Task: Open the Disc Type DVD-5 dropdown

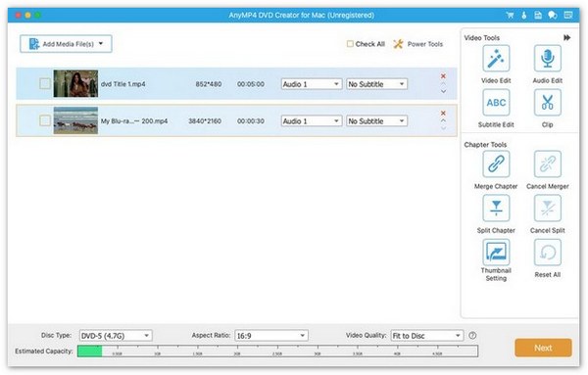Action: [116, 336]
